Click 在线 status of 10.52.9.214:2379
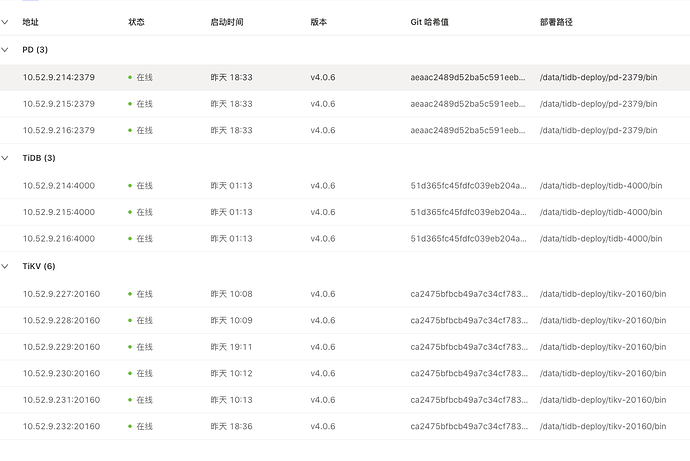Viewport: 690px width, 461px height. pyautogui.click(x=140, y=77)
